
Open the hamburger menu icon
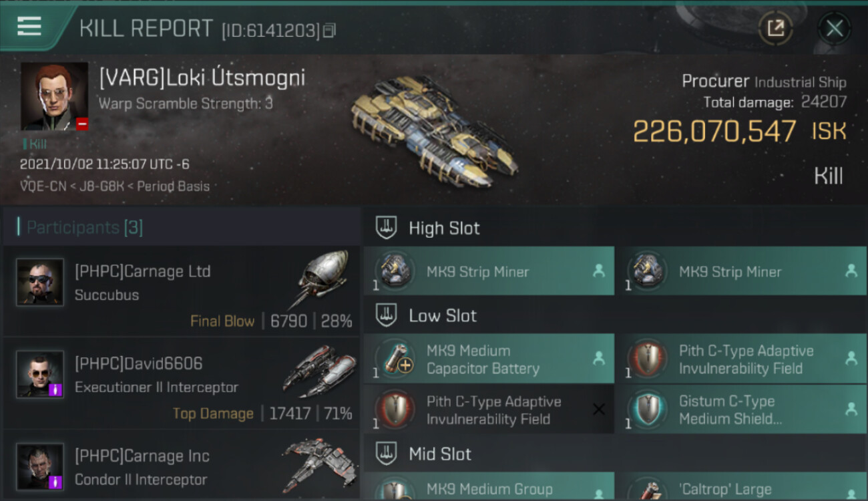(29, 26)
